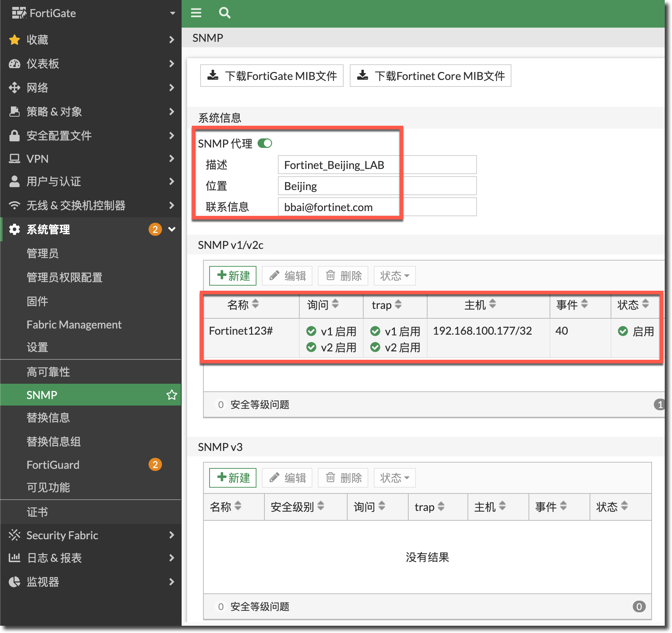
Task: Open SNMP v1/v2c status dropdown
Action: pyautogui.click(x=394, y=276)
